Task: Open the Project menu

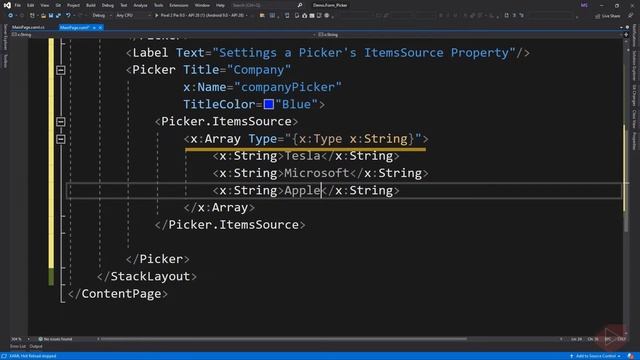Action: (x=73, y=5)
